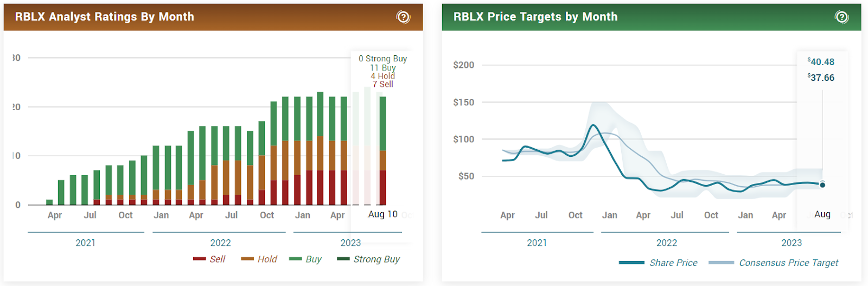Screen dimensions: 868x286
Task: Click the $37.66 share price value
Action: pos(821,78)
